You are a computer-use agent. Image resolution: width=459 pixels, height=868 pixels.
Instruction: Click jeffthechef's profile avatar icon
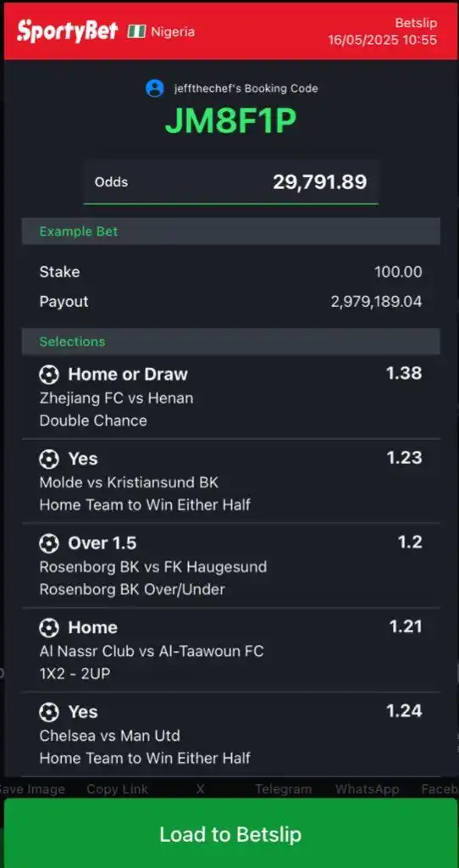(155, 88)
